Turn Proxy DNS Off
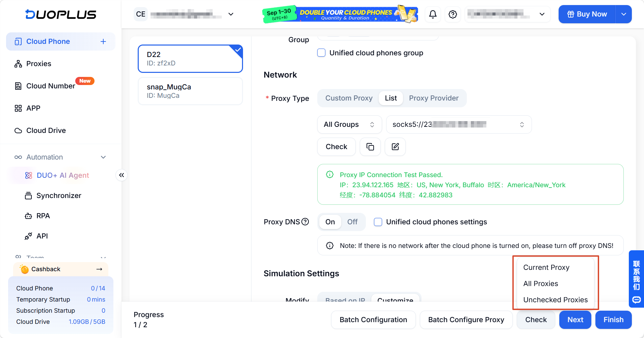This screenshot has height=338, width=644. pos(352,222)
